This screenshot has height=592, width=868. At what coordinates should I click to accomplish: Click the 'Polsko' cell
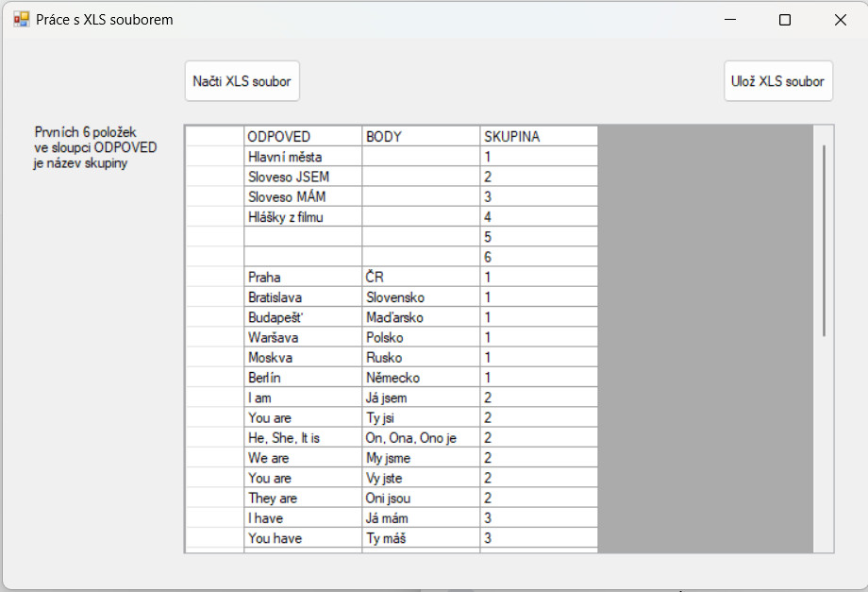(421, 337)
